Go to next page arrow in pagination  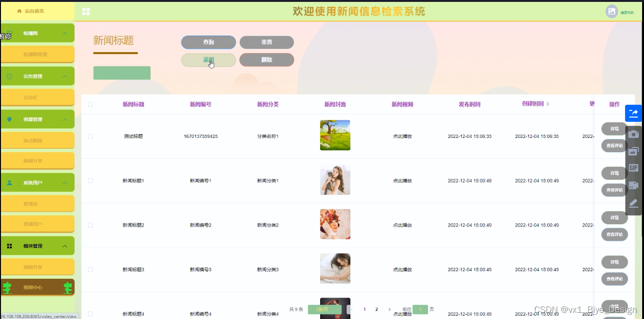390,310
